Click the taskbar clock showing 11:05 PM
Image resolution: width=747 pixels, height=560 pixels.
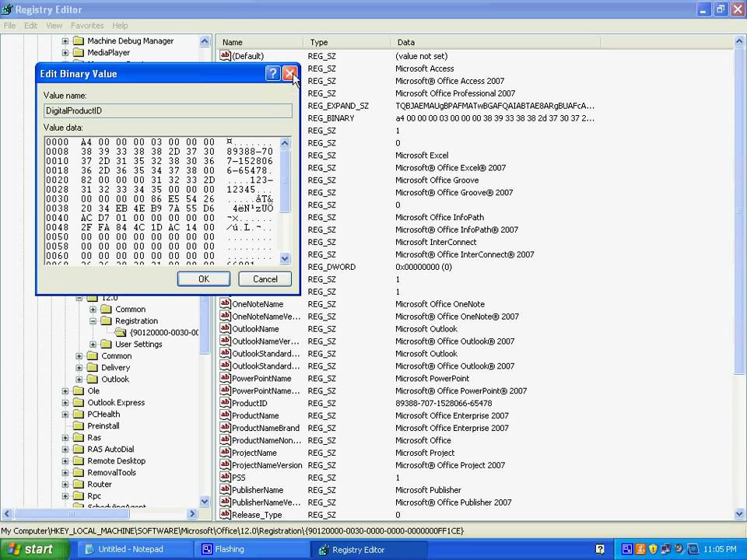[x=720, y=549]
